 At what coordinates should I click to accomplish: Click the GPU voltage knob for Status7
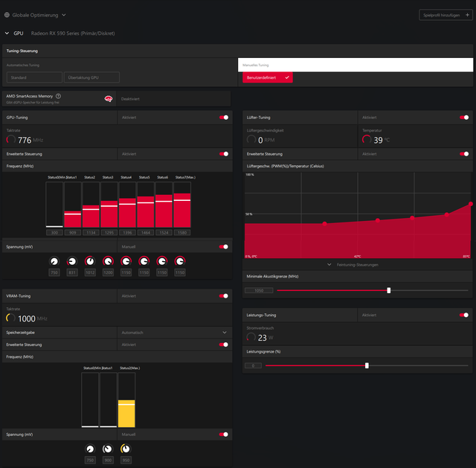[180, 261]
